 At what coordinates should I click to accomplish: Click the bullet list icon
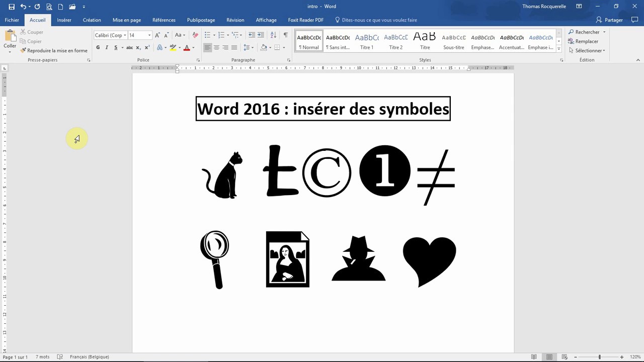pos(207,35)
